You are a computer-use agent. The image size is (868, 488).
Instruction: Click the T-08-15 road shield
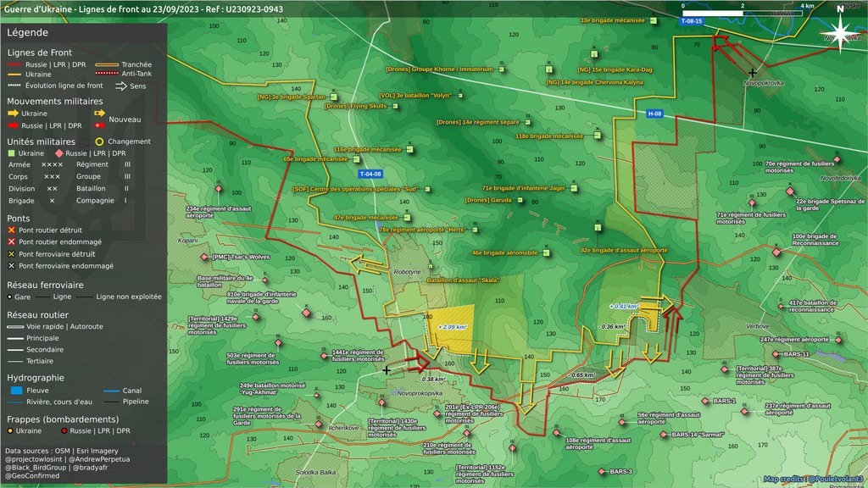pos(692,21)
